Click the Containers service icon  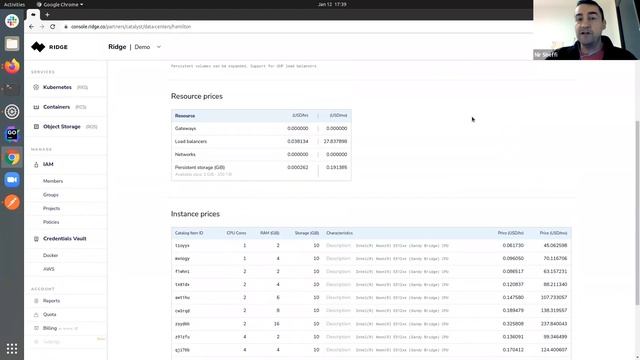(x=36, y=107)
